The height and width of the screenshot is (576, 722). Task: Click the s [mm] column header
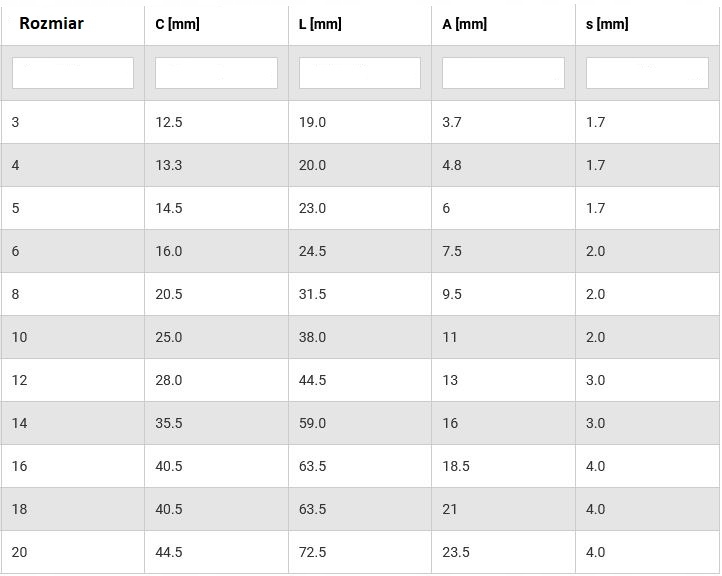607,24
